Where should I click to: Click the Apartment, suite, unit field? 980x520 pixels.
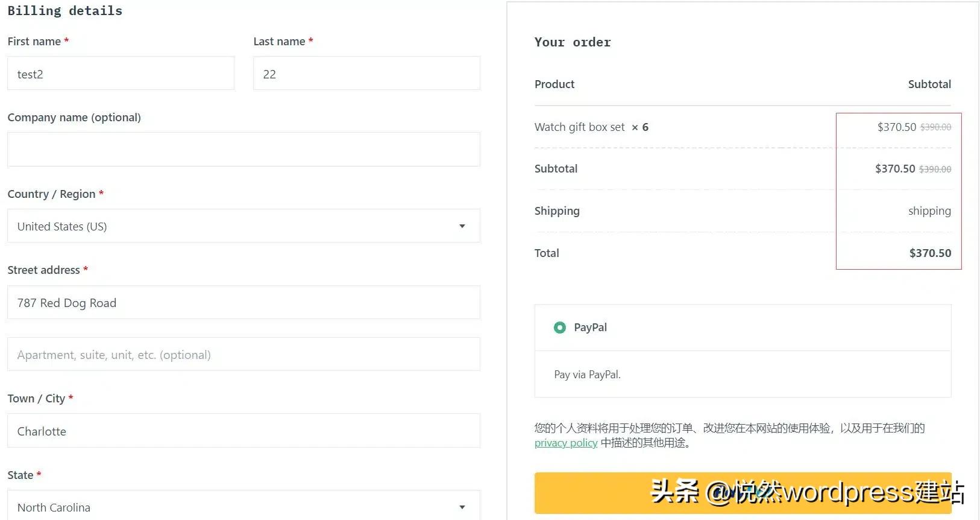[243, 355]
